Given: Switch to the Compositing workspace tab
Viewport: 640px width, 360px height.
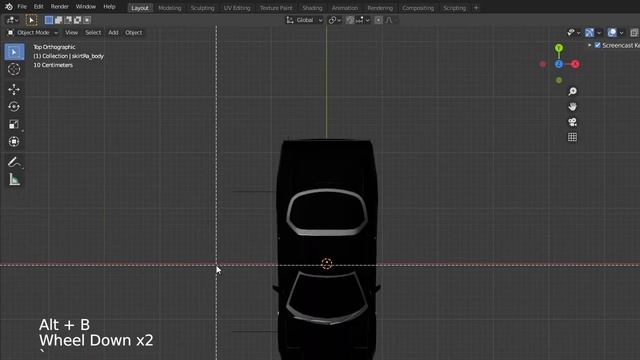Looking at the screenshot, I should tap(418, 8).
